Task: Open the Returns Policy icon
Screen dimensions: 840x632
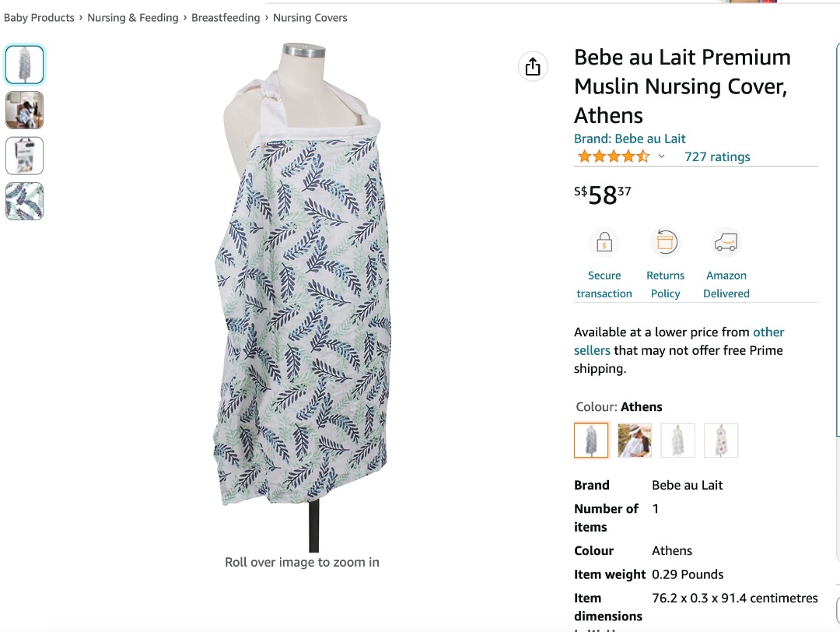Action: (665, 241)
